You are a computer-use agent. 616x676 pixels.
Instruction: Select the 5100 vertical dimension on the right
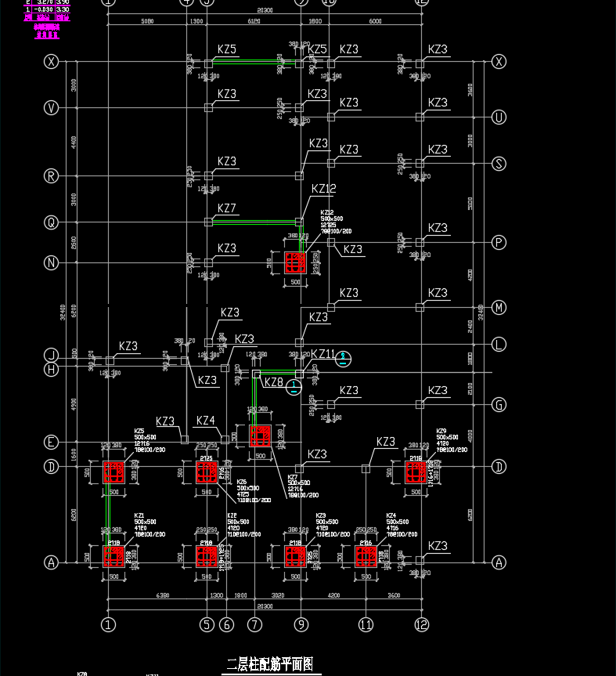pyautogui.click(x=470, y=204)
